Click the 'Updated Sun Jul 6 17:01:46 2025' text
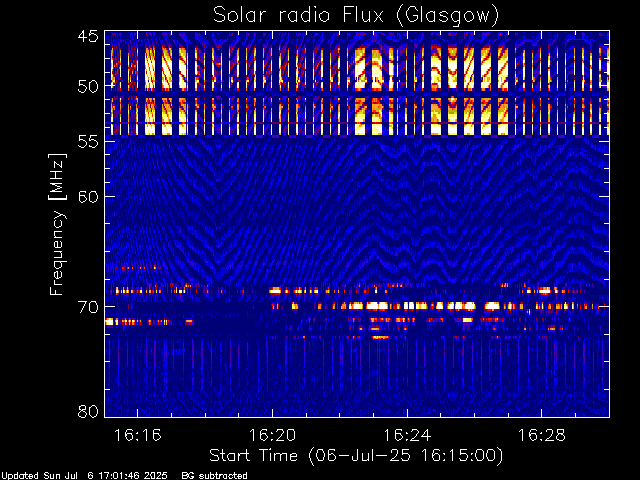Screen dimensions: 640x480 84,476
